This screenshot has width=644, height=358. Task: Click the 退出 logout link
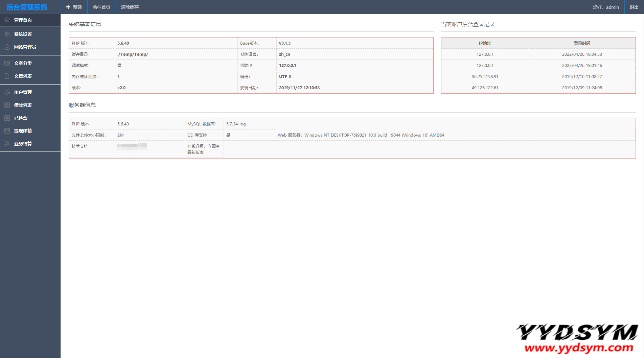[634, 7]
